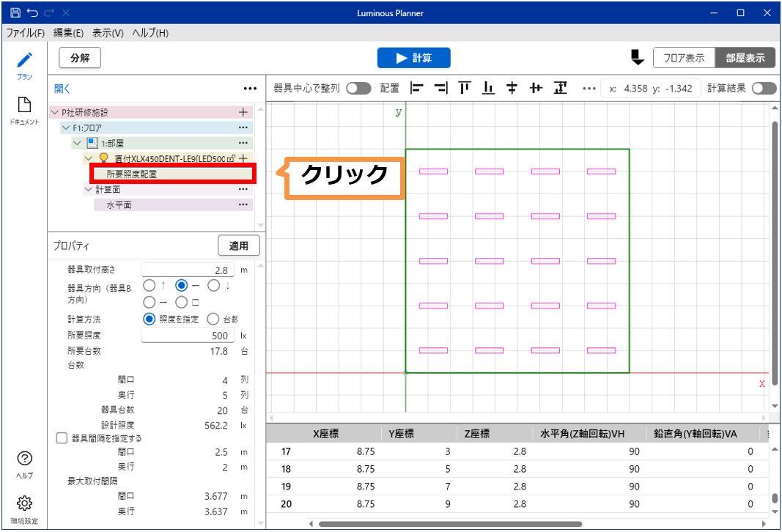Image resolution: width=782 pixels, height=532 pixels.
Task: Open the ファイル(F) menu
Action: tap(26, 33)
